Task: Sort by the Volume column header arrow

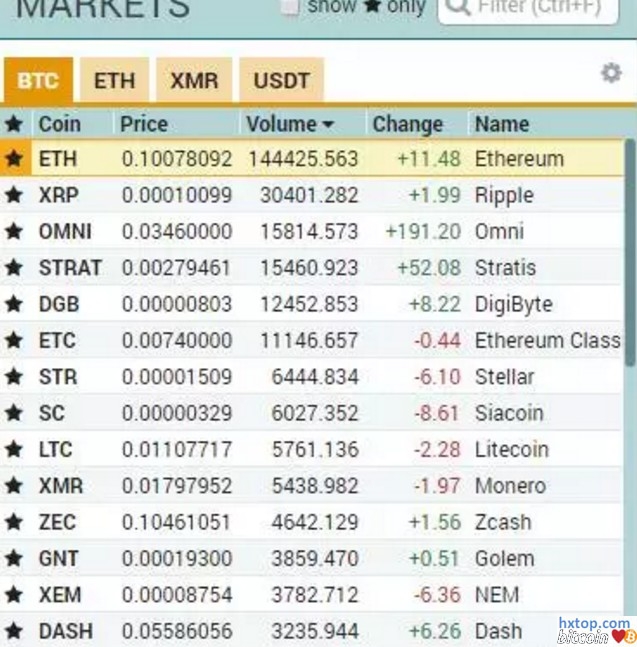Action: click(328, 125)
